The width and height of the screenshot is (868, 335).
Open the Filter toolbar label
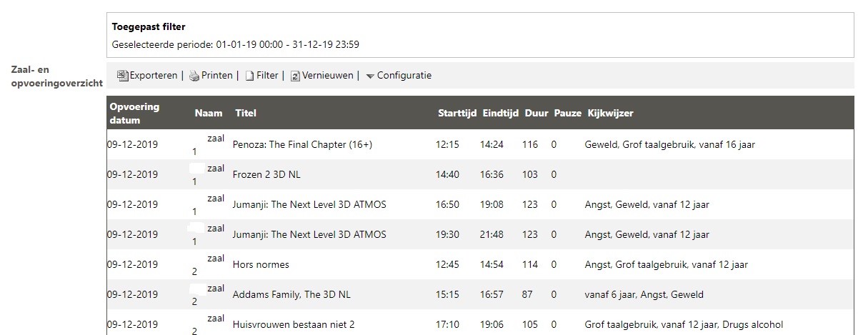(x=267, y=75)
